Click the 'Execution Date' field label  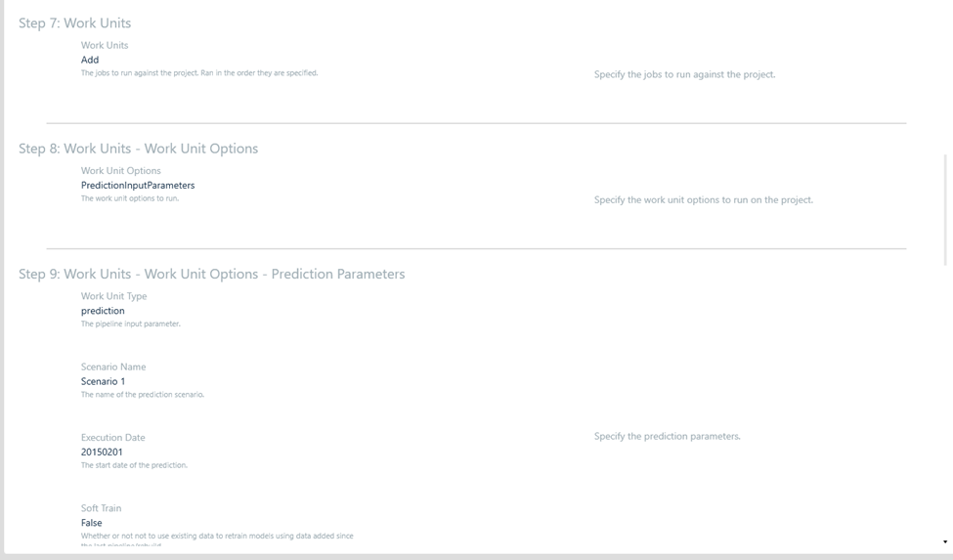(x=113, y=438)
